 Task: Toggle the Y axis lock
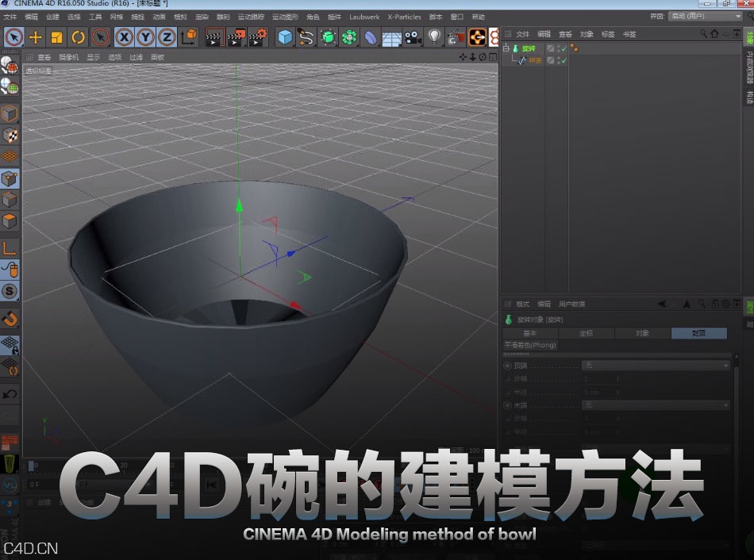[x=145, y=37]
